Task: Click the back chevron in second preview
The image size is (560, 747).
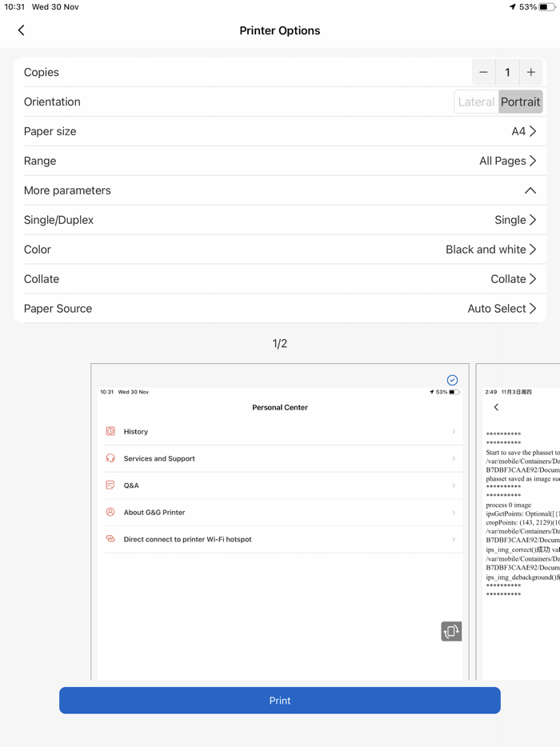Action: pyautogui.click(x=496, y=407)
